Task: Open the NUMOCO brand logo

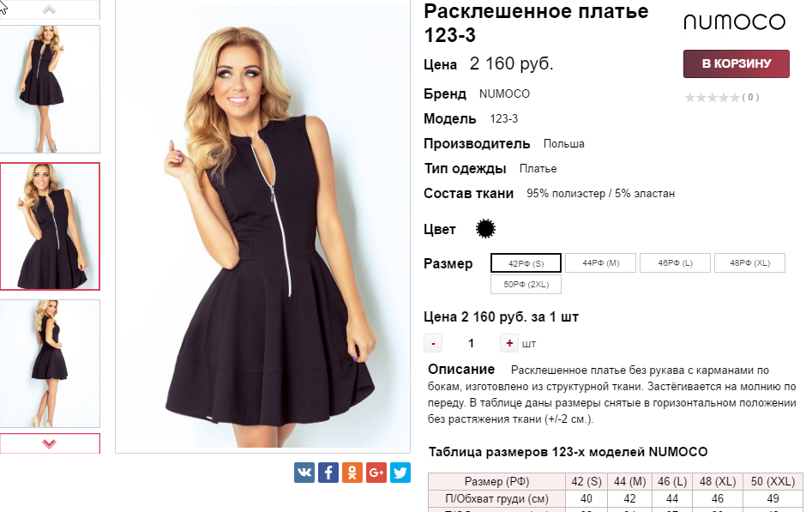Action: (x=734, y=21)
